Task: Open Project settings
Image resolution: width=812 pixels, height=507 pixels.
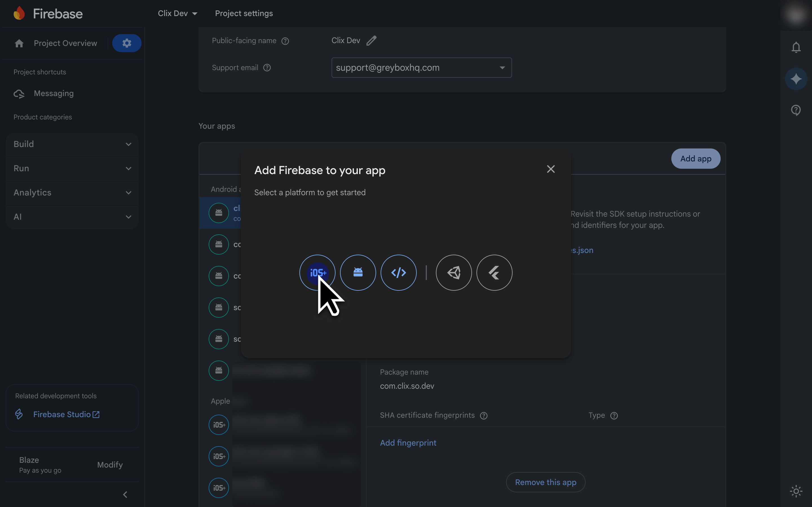Action: (x=244, y=14)
